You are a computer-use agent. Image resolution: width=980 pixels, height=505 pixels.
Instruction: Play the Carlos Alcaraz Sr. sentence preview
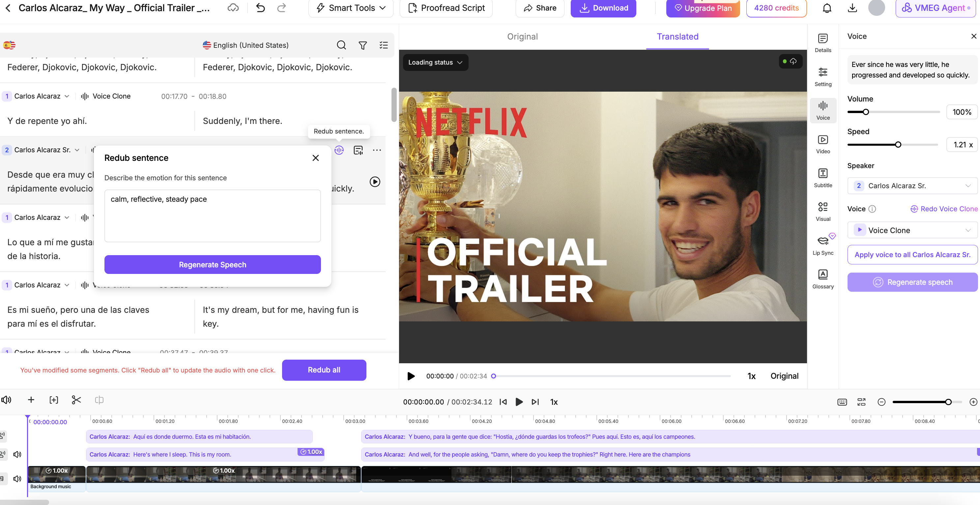pos(375,182)
